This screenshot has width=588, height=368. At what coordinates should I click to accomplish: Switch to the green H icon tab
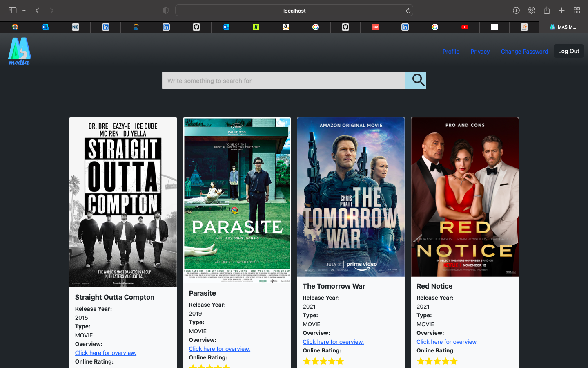[x=256, y=27]
